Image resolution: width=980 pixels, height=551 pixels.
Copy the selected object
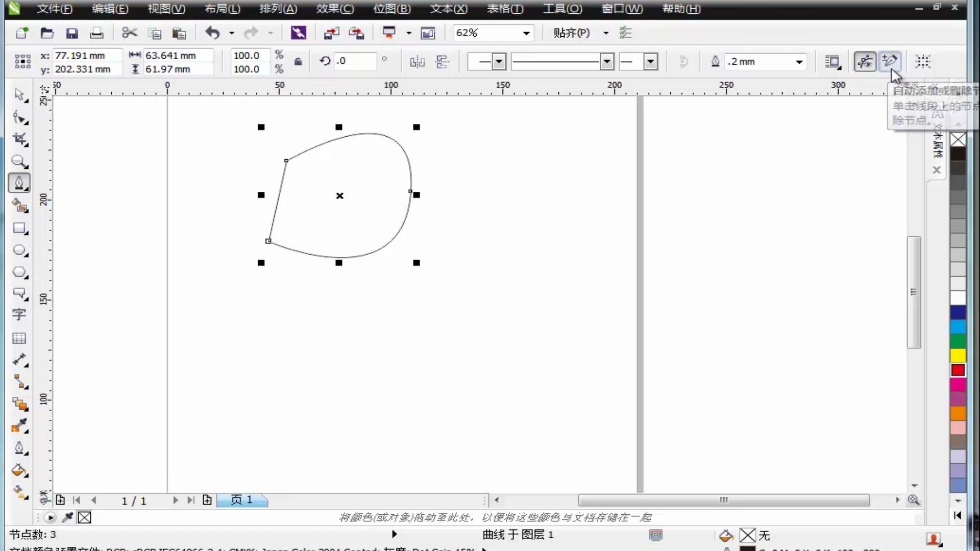coord(154,33)
